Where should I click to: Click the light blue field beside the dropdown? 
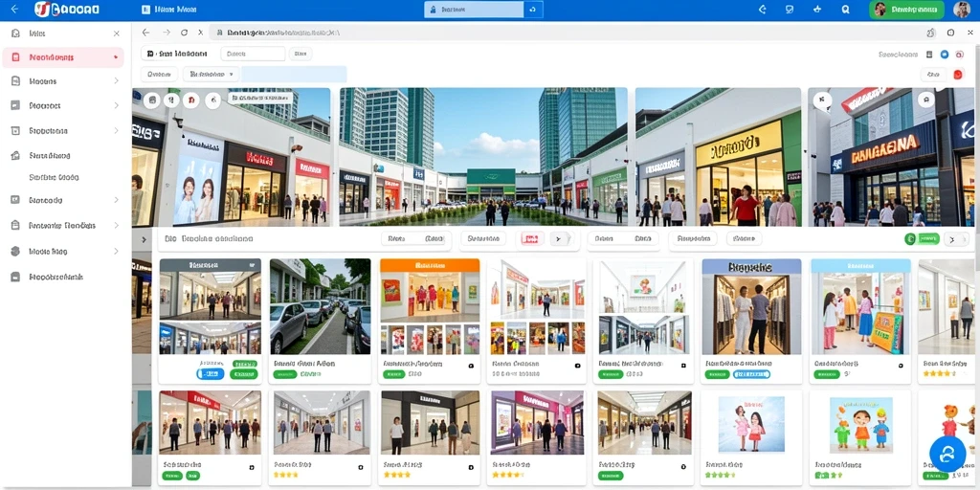(x=294, y=75)
